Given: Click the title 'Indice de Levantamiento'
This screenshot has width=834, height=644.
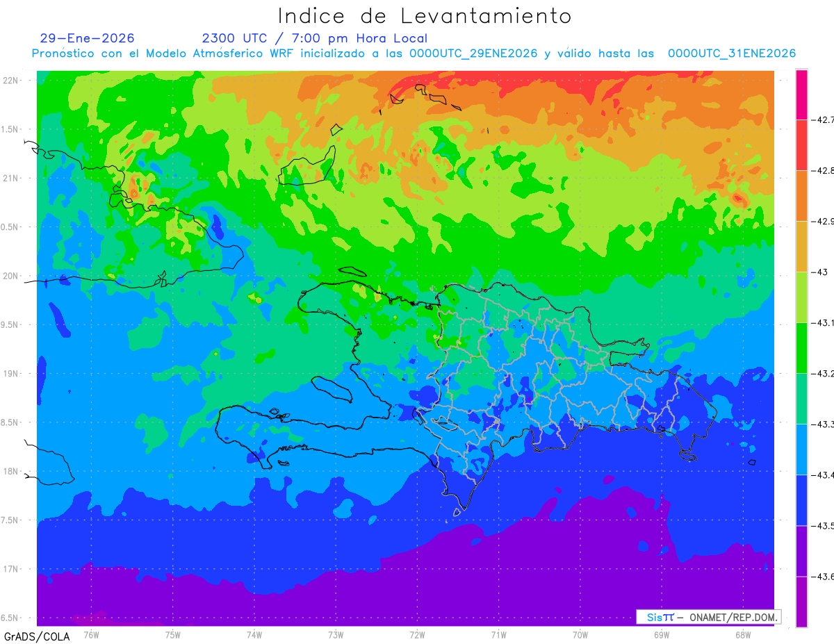Looking at the screenshot, I should pyautogui.click(x=424, y=16).
